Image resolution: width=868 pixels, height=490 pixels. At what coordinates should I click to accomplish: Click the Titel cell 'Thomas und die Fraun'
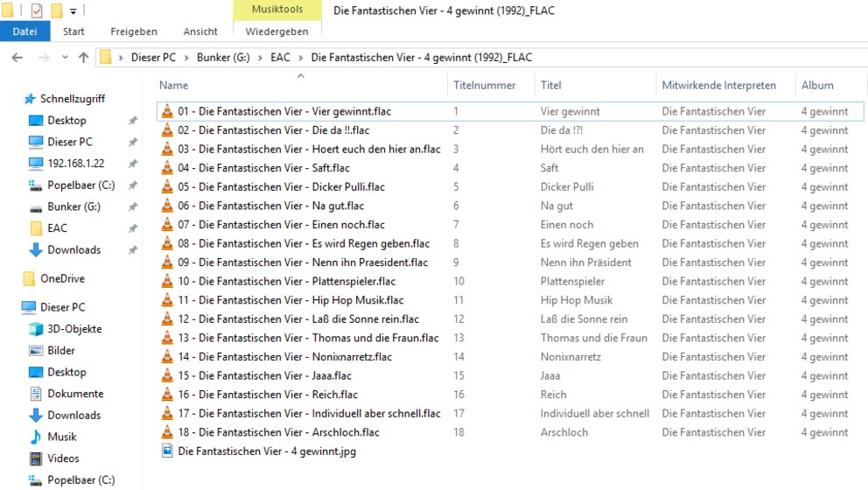(593, 338)
